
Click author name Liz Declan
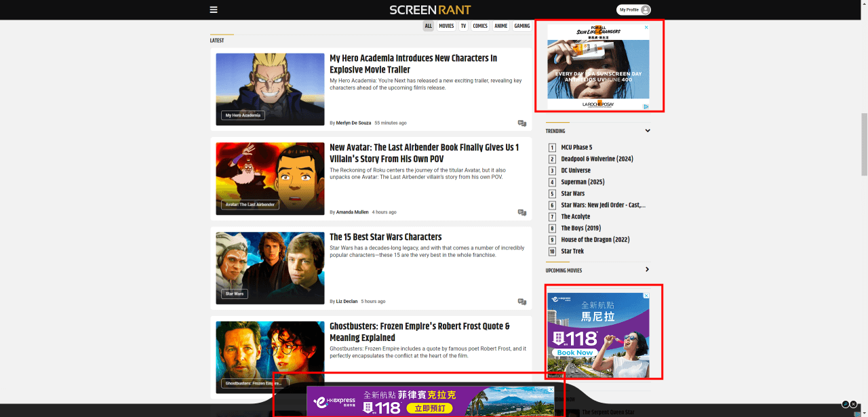[x=347, y=302]
